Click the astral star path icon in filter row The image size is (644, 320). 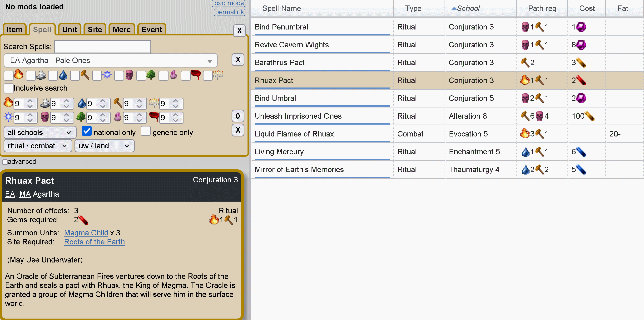coord(107,75)
